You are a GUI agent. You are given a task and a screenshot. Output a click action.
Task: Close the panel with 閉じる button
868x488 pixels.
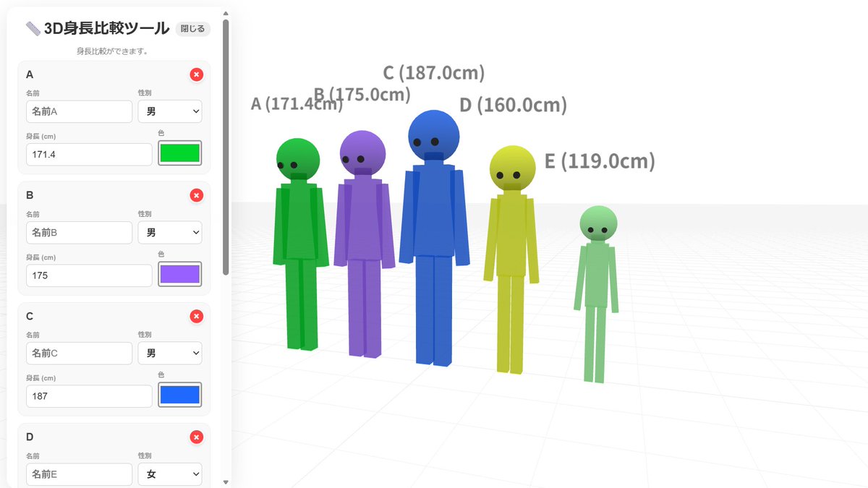click(x=193, y=29)
